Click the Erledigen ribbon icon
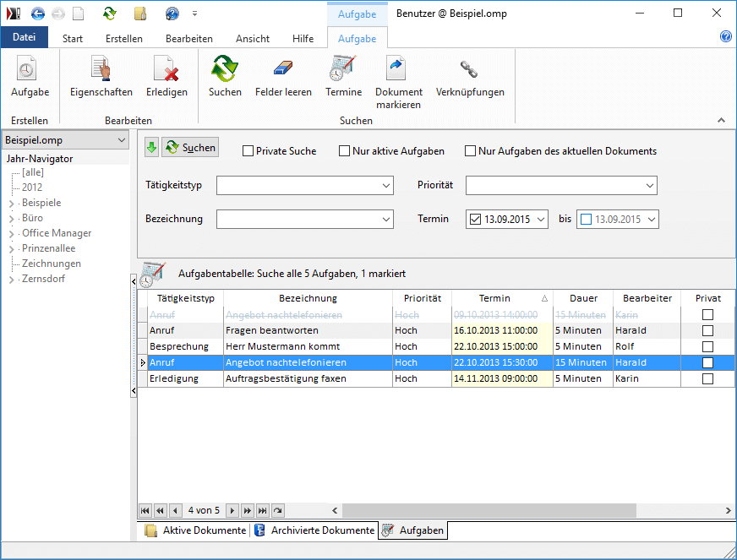Viewport: 737px width, 560px height. pyautogui.click(x=167, y=68)
